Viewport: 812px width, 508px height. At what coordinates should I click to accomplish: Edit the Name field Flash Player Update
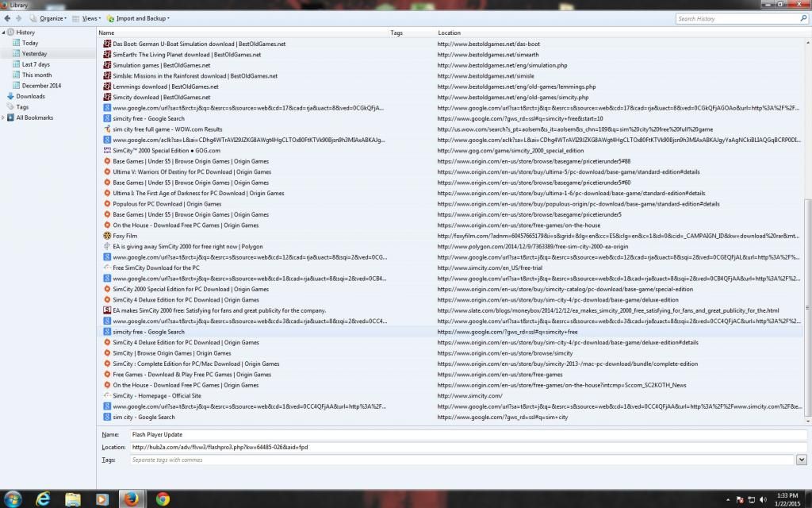[x=468, y=434]
